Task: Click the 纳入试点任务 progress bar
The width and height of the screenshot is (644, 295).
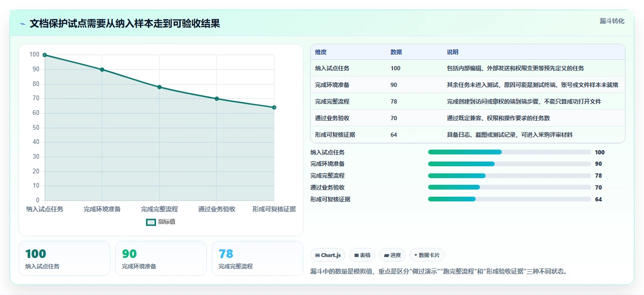Action: 509,152
